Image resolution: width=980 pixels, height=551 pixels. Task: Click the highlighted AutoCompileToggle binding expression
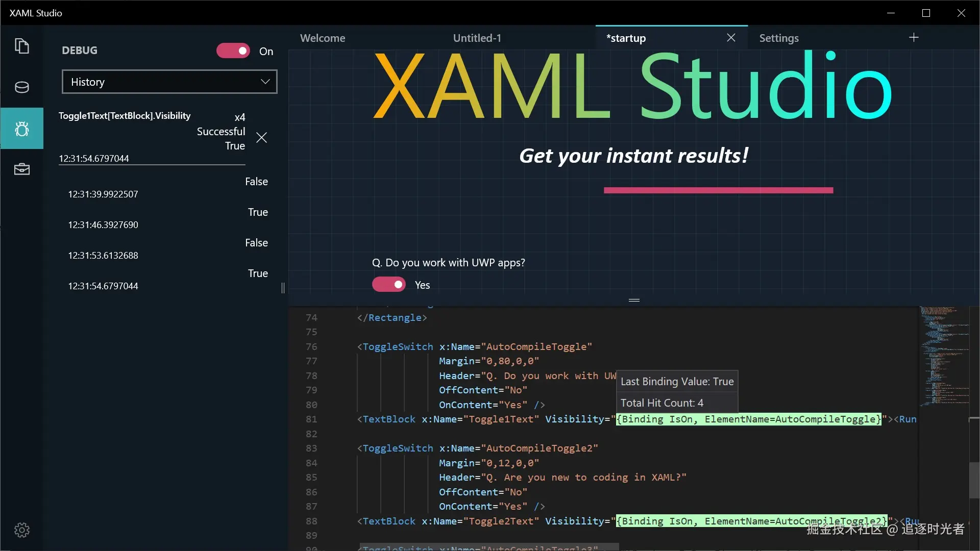(x=748, y=419)
